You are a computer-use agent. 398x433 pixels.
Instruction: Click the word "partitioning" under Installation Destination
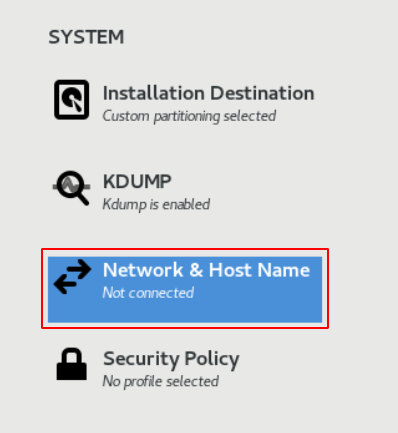(x=187, y=117)
